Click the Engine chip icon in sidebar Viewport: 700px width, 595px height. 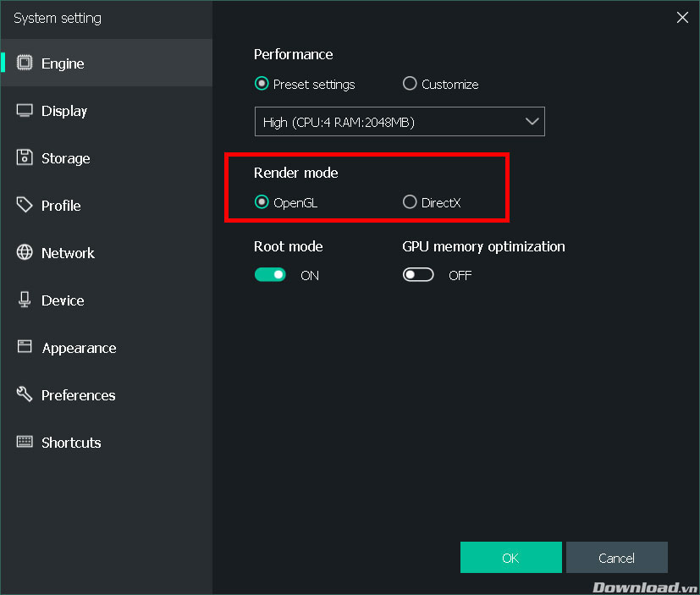click(x=25, y=63)
